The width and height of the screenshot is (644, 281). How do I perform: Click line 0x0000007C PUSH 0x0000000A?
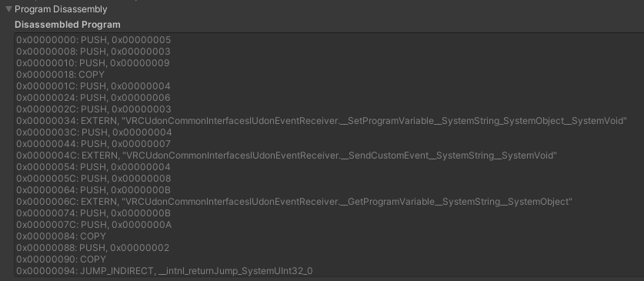(x=94, y=225)
